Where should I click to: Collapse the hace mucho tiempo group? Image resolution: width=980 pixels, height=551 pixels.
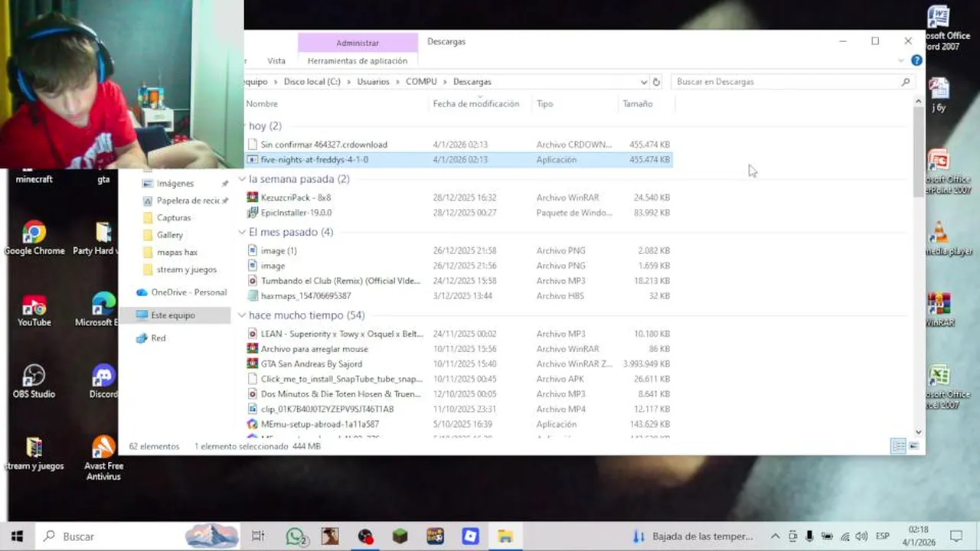tap(243, 315)
